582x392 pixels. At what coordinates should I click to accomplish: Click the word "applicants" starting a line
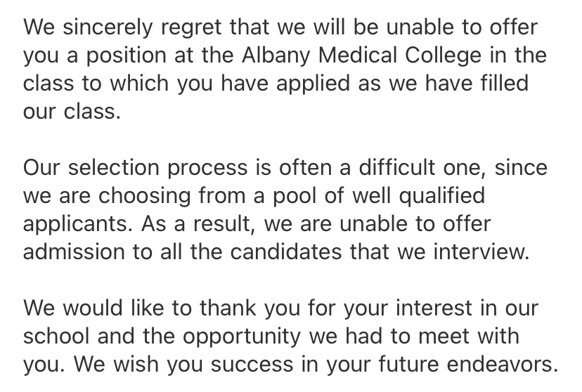click(x=77, y=224)
